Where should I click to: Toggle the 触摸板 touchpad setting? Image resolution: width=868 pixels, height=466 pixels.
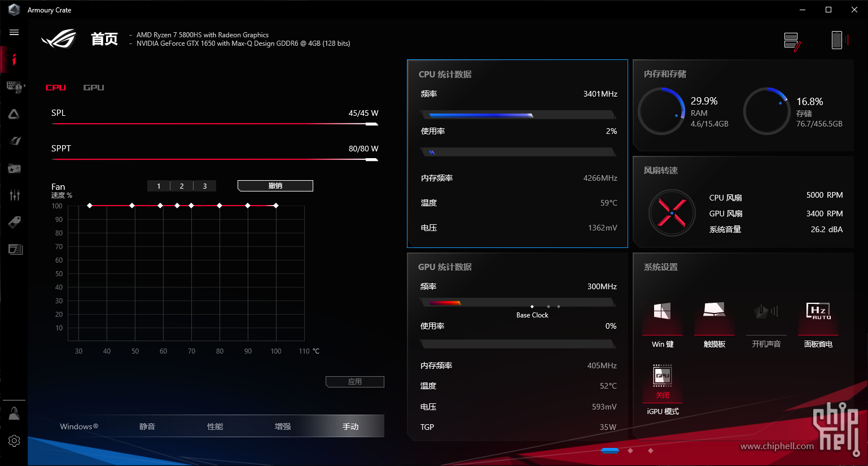(x=714, y=326)
